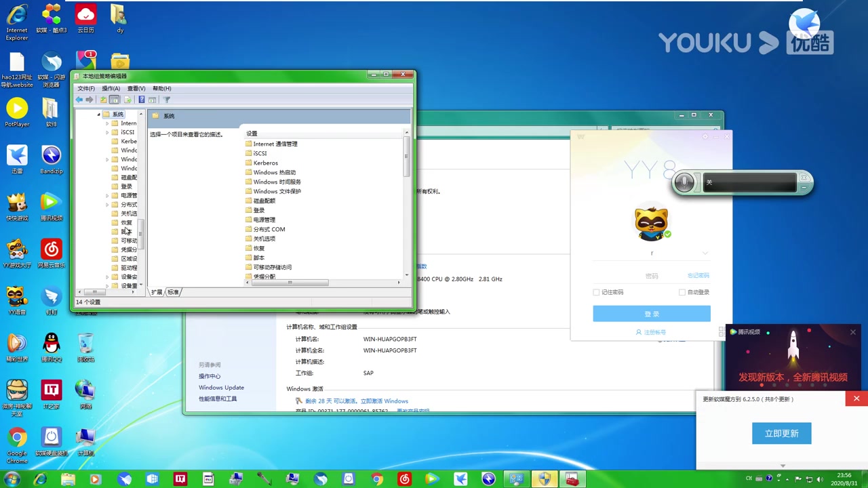Open the Windows Update link in system window

221,388
